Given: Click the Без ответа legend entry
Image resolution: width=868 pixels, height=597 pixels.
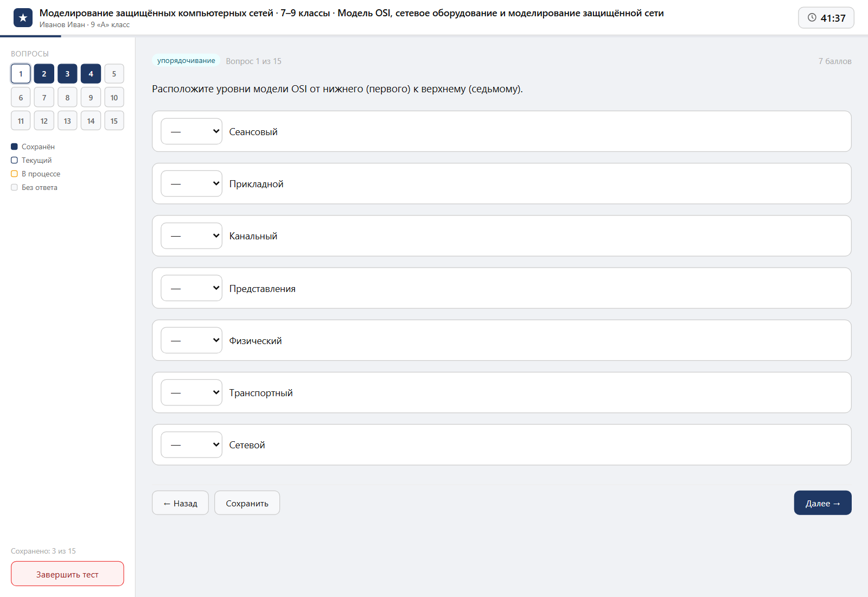Looking at the screenshot, I should tap(34, 187).
